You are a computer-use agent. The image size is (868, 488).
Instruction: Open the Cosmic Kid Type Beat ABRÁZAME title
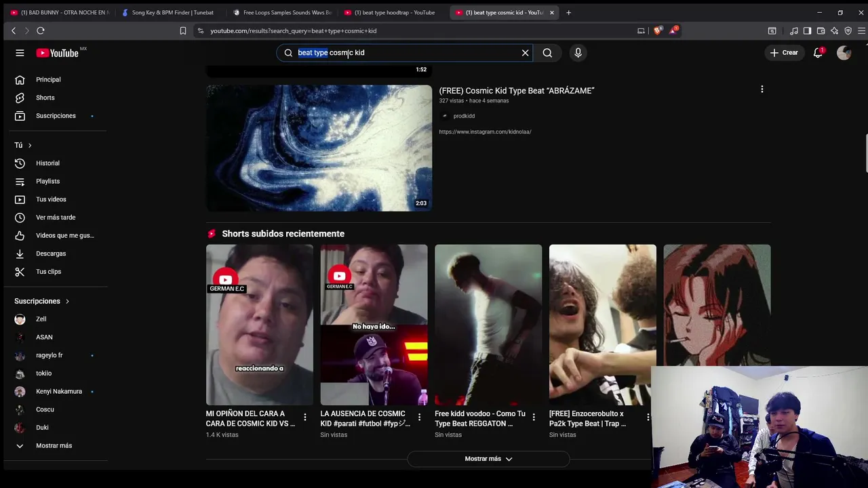click(x=517, y=91)
